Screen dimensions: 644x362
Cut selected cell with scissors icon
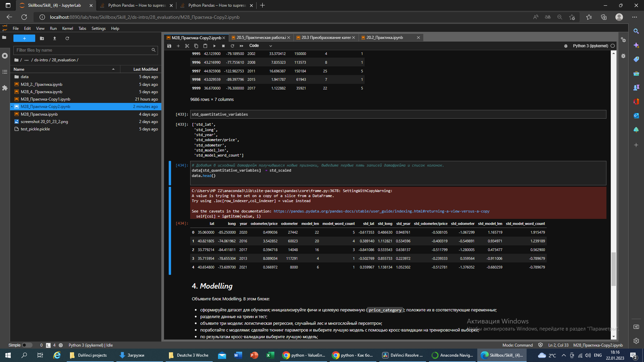187,46
